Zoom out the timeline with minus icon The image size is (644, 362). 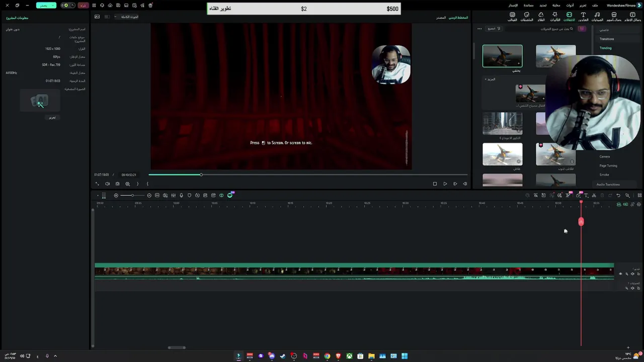click(x=149, y=196)
